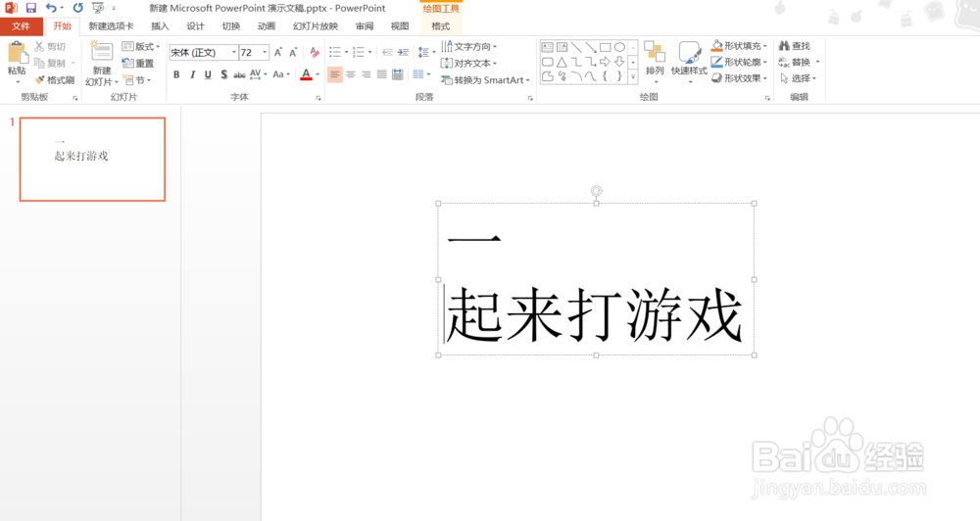This screenshot has width=980, height=521.
Task: Click the Save icon in quick access toolbar
Action: [30, 8]
